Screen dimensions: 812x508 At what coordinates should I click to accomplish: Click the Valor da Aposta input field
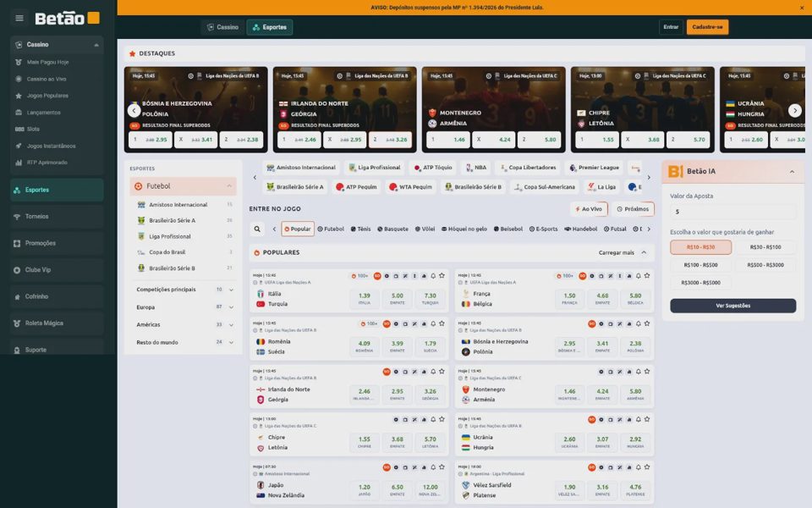coord(732,212)
